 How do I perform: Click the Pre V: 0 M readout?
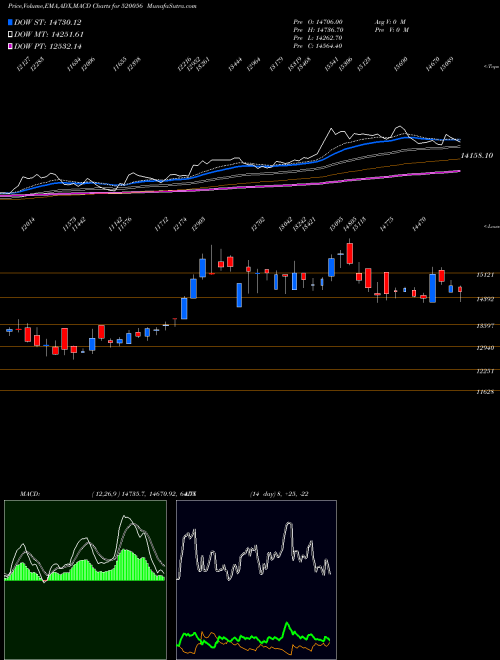(391, 29)
